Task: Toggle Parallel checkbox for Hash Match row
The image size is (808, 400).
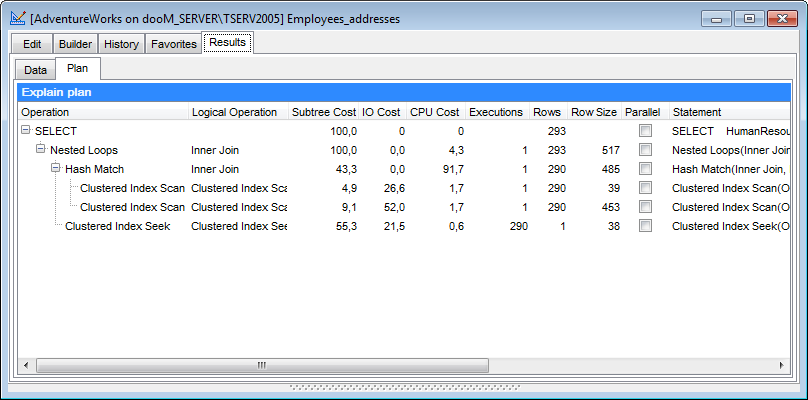Action: pyautogui.click(x=646, y=169)
